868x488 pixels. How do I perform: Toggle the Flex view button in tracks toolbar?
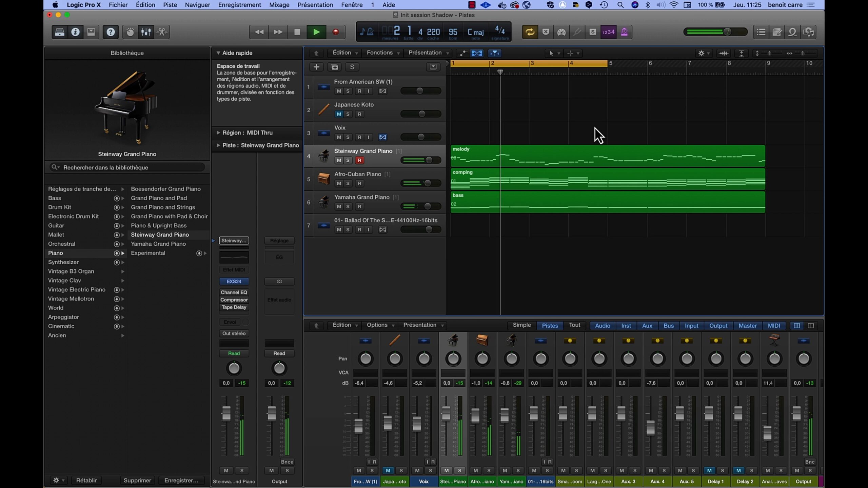tap(477, 53)
